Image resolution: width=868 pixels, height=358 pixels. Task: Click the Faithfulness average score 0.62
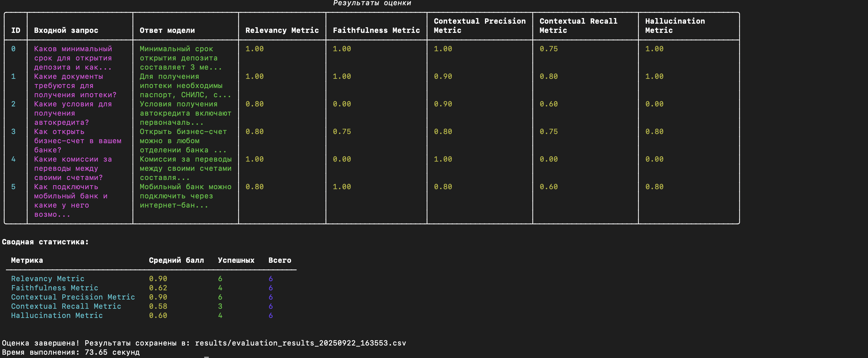pyautogui.click(x=158, y=288)
